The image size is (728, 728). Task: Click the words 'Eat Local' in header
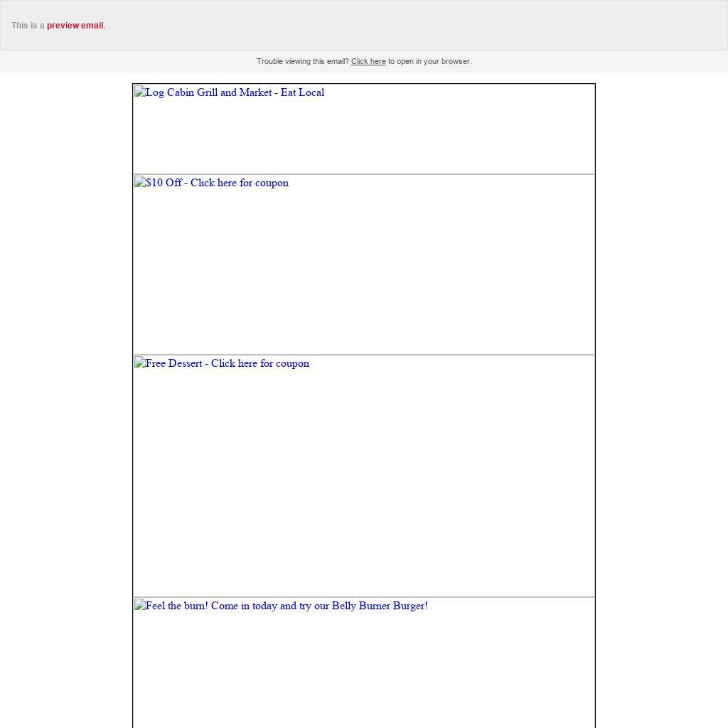[303, 92]
